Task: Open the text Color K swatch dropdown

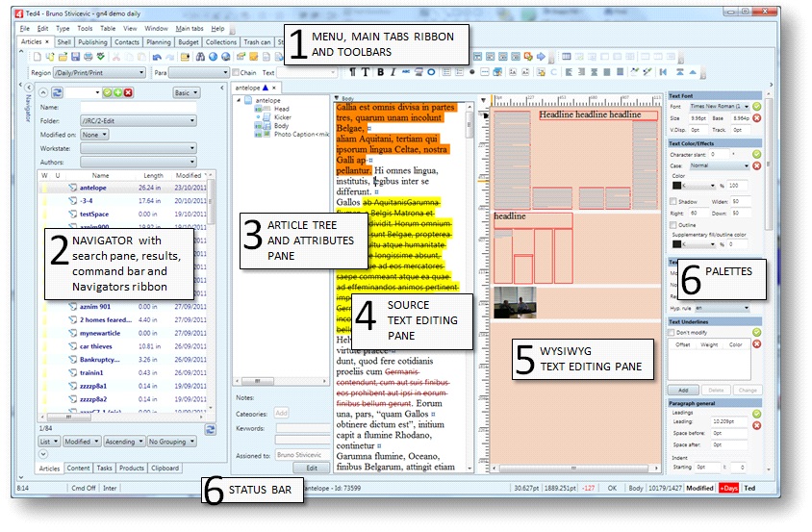Action: point(694,186)
